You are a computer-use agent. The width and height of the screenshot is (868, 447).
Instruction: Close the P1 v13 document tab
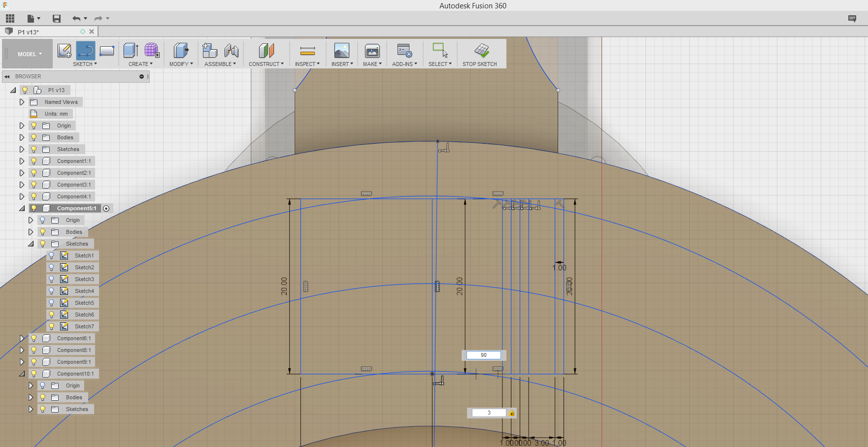coord(92,32)
